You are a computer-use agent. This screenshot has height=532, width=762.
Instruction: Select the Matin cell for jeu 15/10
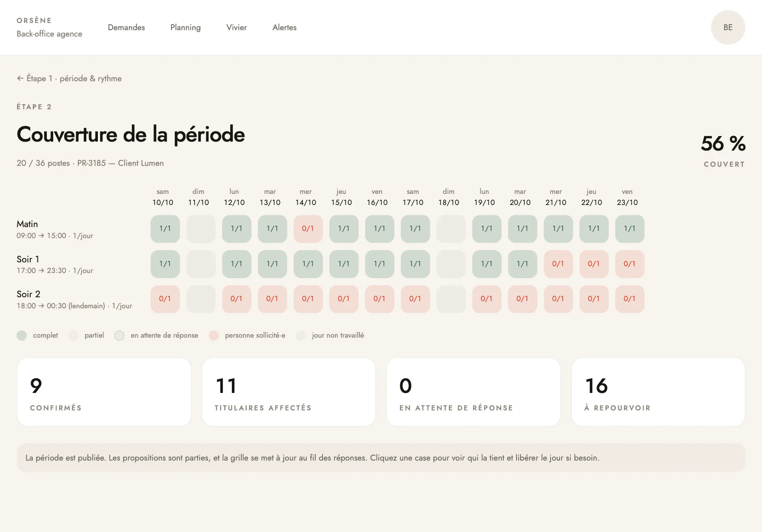point(344,229)
